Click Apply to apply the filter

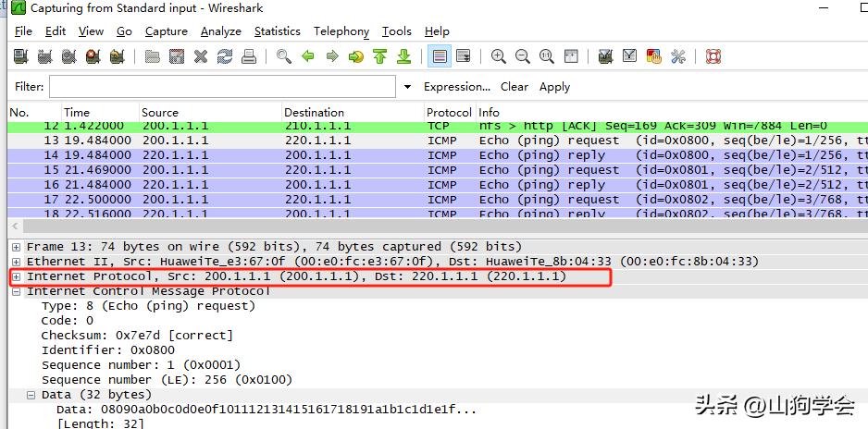(x=554, y=87)
